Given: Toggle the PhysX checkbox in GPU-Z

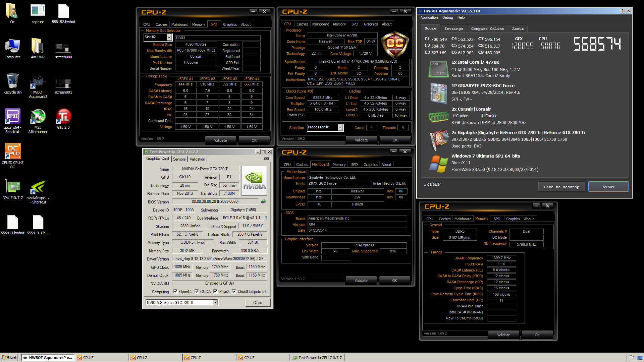Looking at the screenshot, I should click(215, 291).
